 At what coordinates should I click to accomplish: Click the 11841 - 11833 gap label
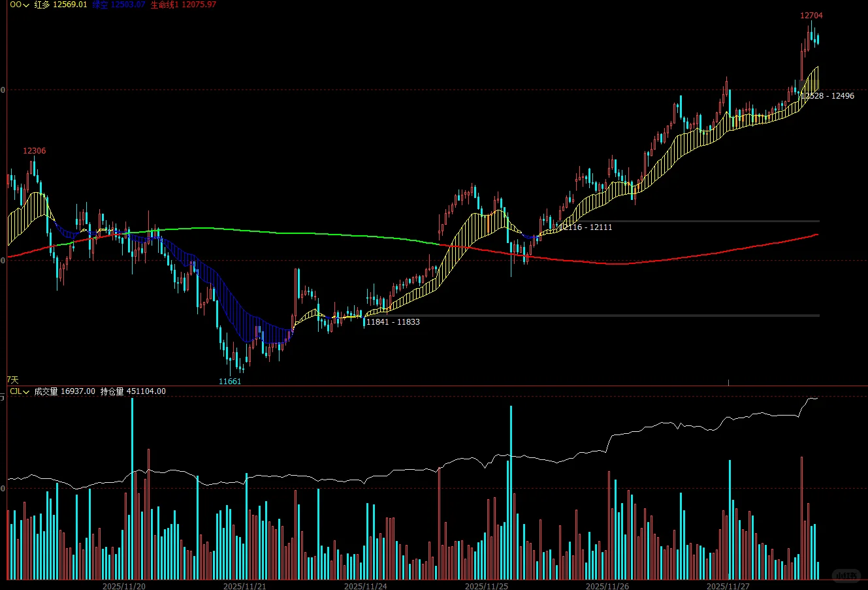(393, 322)
